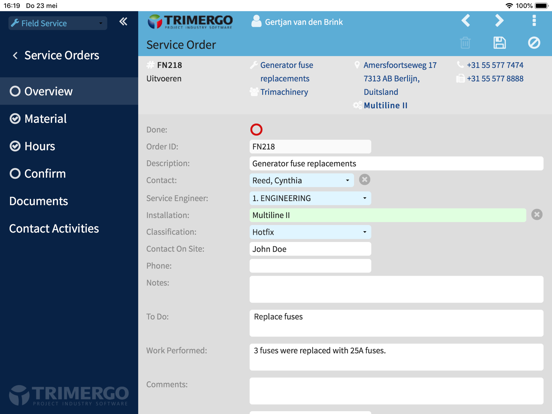Cancel changes with the circle-slash icon
Image resolution: width=552 pixels, height=414 pixels.
[x=534, y=43]
